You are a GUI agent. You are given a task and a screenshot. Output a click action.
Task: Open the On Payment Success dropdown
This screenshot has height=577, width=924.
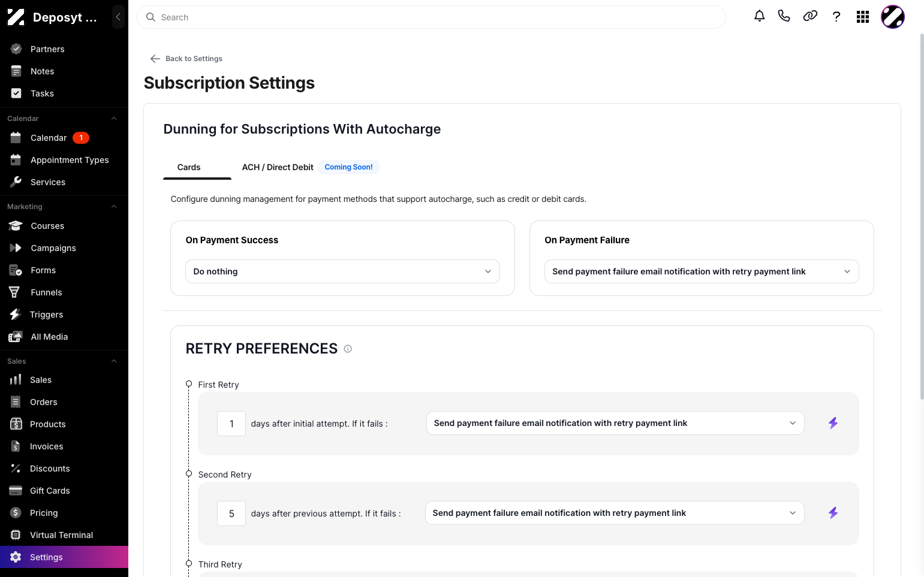click(342, 271)
